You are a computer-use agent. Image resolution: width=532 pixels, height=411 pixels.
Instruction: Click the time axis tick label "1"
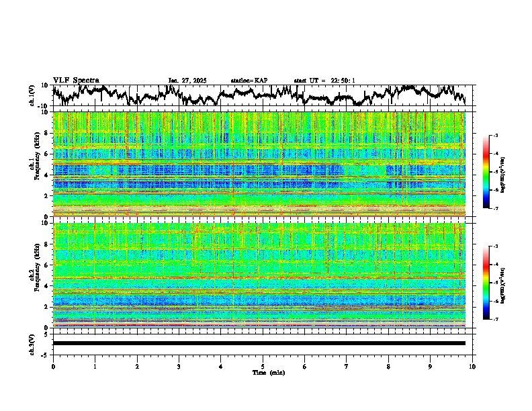95,367
